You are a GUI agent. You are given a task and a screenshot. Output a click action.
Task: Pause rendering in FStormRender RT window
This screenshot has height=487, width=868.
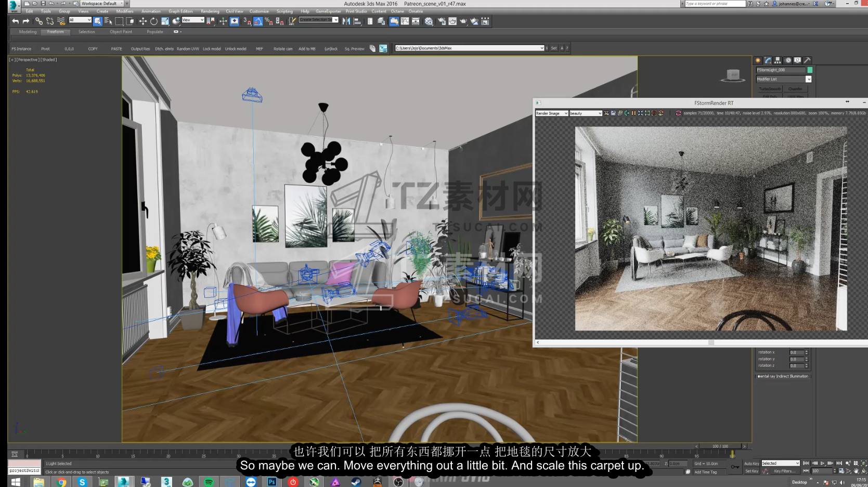click(633, 113)
